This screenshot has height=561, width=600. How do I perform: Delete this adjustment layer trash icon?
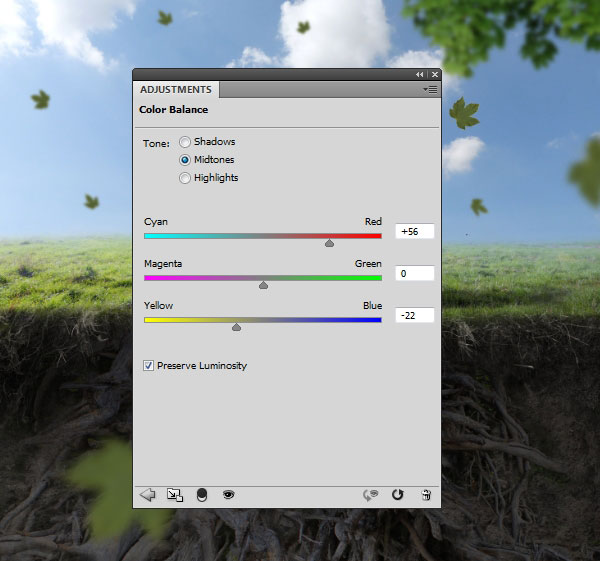[x=426, y=495]
